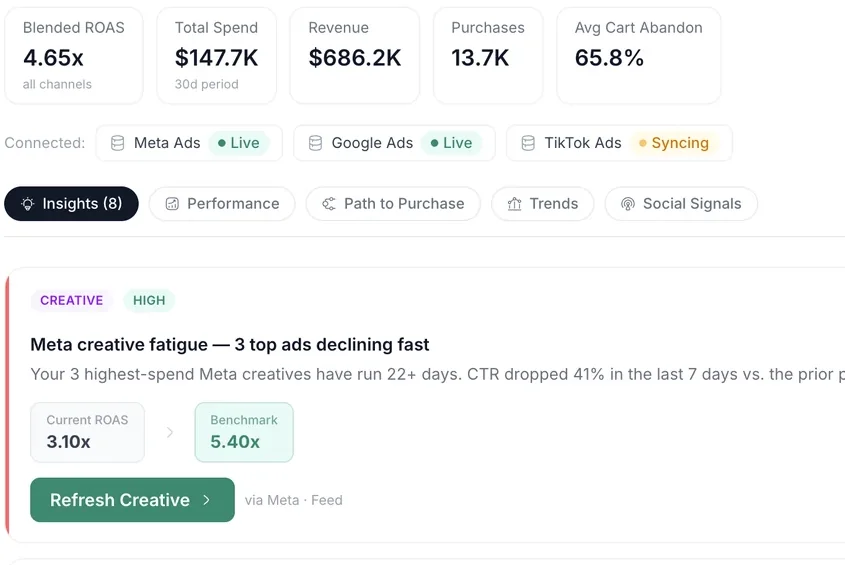Screen dimensions: 845x565
Task: Switch to the Performance tab
Action: (222, 204)
